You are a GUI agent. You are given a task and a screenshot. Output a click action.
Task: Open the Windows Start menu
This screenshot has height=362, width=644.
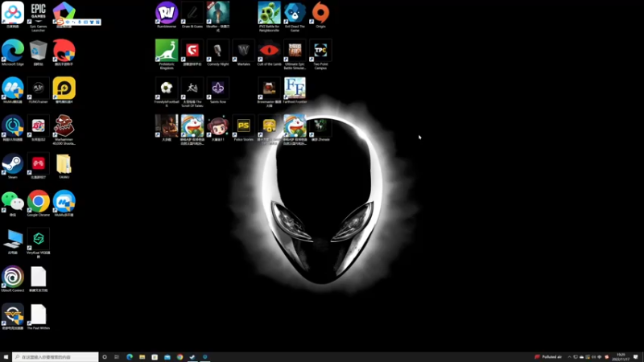pyautogui.click(x=6, y=357)
